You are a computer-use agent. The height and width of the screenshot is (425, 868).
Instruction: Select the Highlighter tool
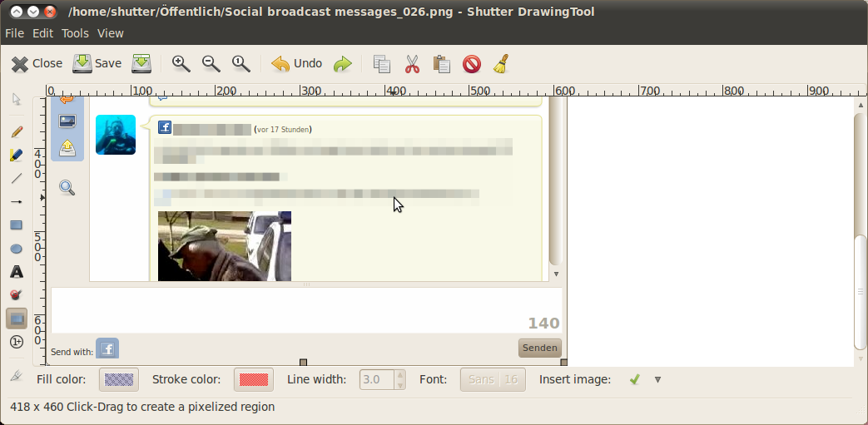[16, 155]
